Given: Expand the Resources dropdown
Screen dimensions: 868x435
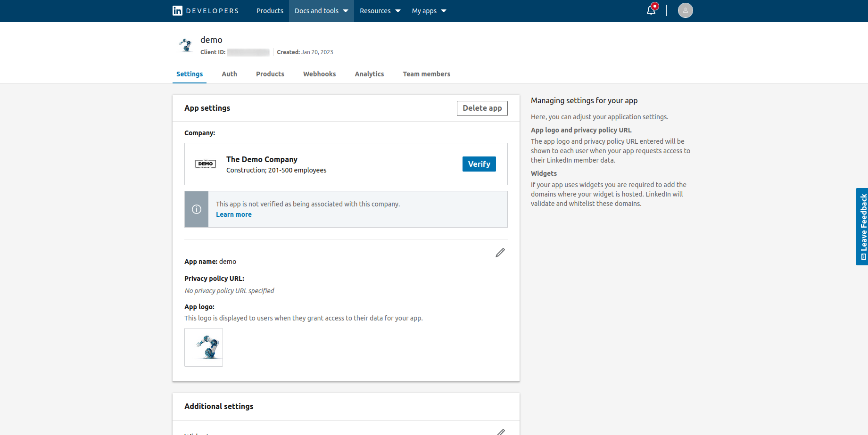Looking at the screenshot, I should [380, 11].
